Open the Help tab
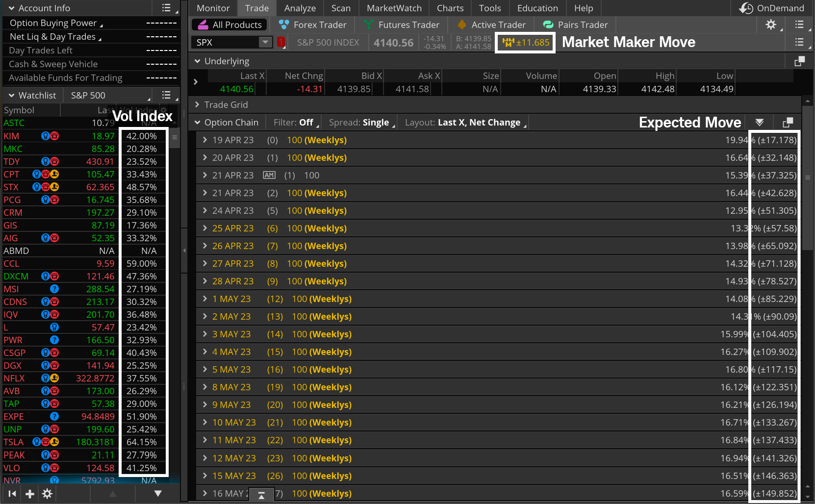 pos(584,8)
